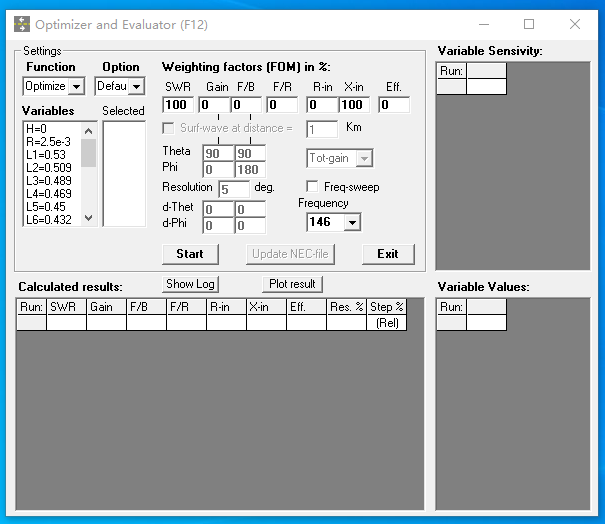Image resolution: width=605 pixels, height=524 pixels.
Task: Pick L4=0.469 in the Variables list
Action: (51, 194)
